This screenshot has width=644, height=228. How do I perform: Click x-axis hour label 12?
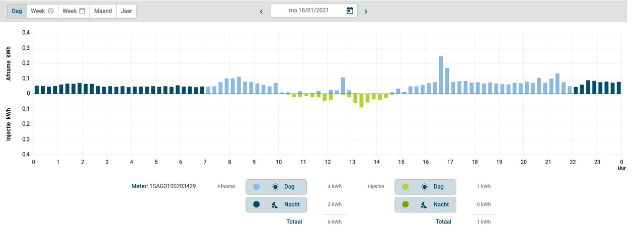click(x=328, y=162)
